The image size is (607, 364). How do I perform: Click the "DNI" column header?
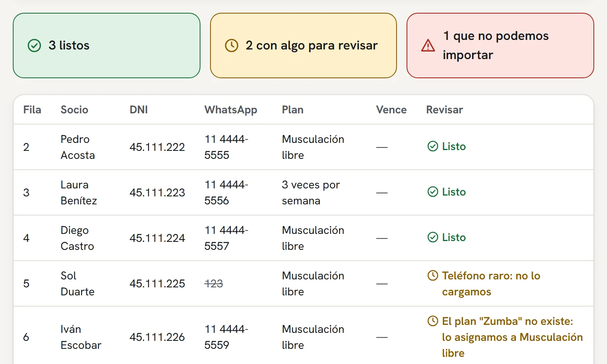point(139,110)
